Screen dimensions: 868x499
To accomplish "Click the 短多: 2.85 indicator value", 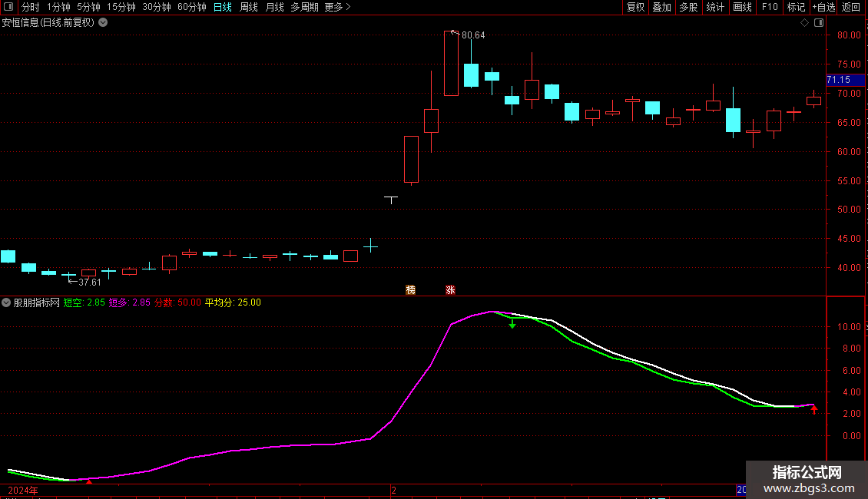I will tap(130, 302).
